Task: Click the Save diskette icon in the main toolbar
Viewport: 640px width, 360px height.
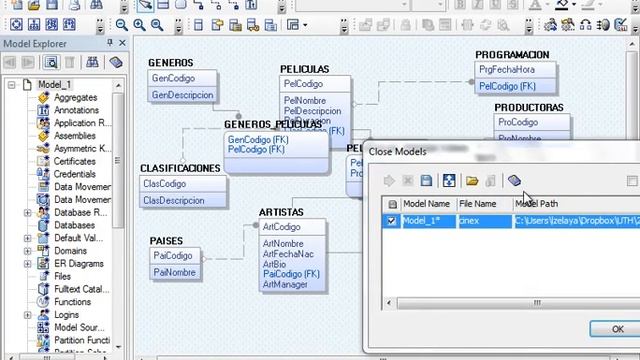Action: click(x=52, y=5)
